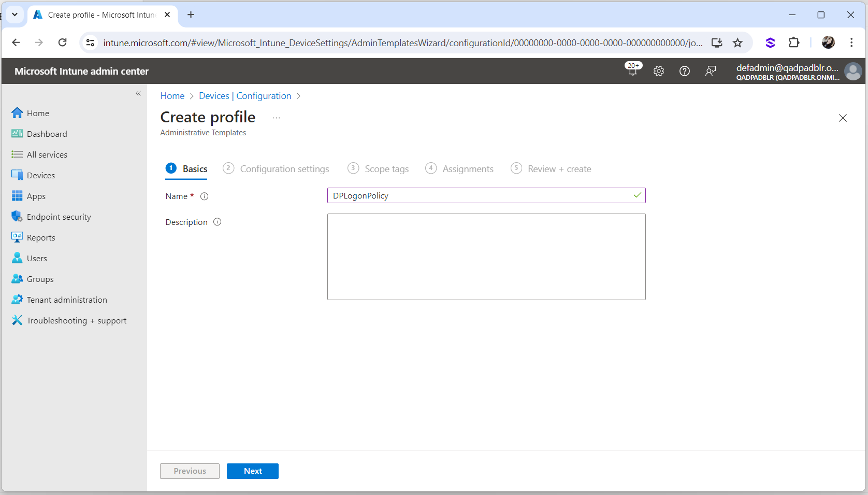
Task: Select the Basics step tab
Action: (186, 169)
